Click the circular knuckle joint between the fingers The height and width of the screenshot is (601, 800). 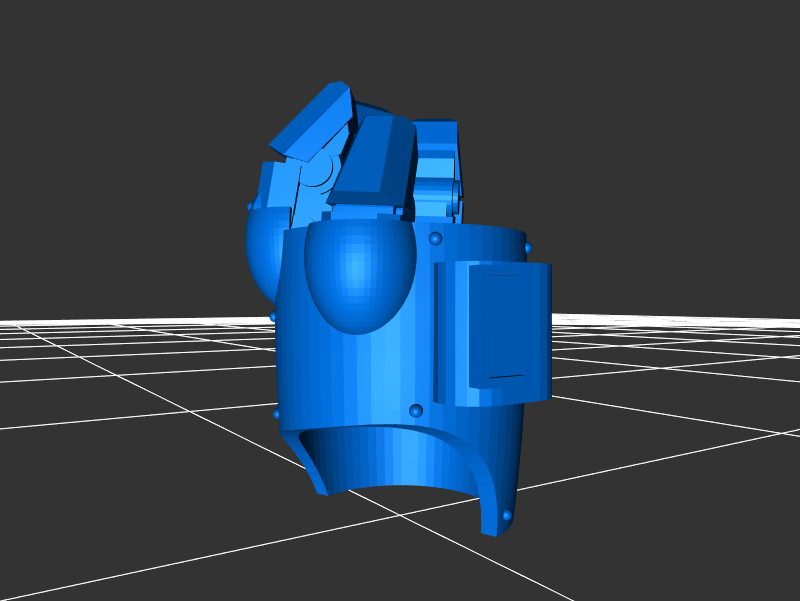click(320, 175)
